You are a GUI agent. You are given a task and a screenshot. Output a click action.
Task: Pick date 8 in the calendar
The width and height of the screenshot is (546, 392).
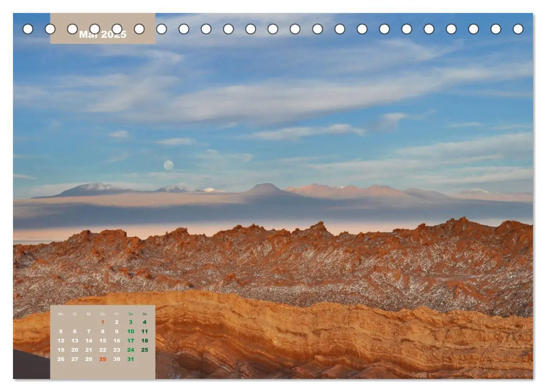coord(103,331)
